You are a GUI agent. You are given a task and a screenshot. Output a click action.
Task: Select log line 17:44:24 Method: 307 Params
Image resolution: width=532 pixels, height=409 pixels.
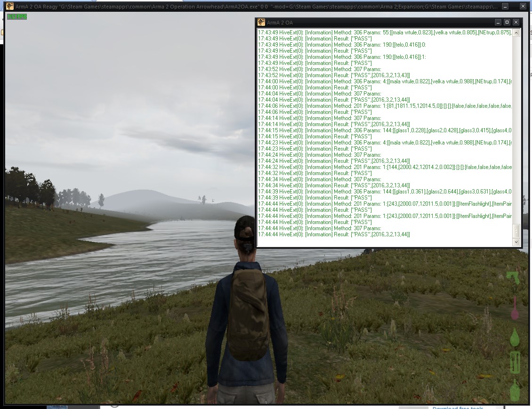pyautogui.click(x=319, y=155)
